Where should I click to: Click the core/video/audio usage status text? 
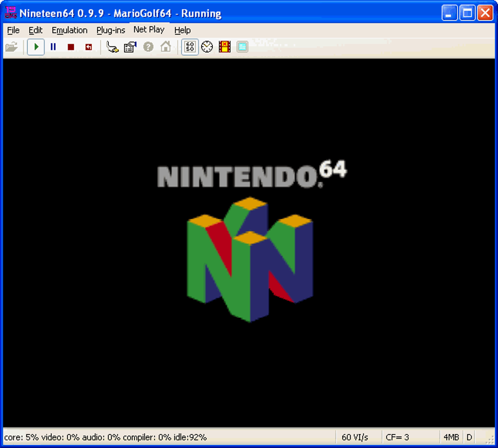105,438
